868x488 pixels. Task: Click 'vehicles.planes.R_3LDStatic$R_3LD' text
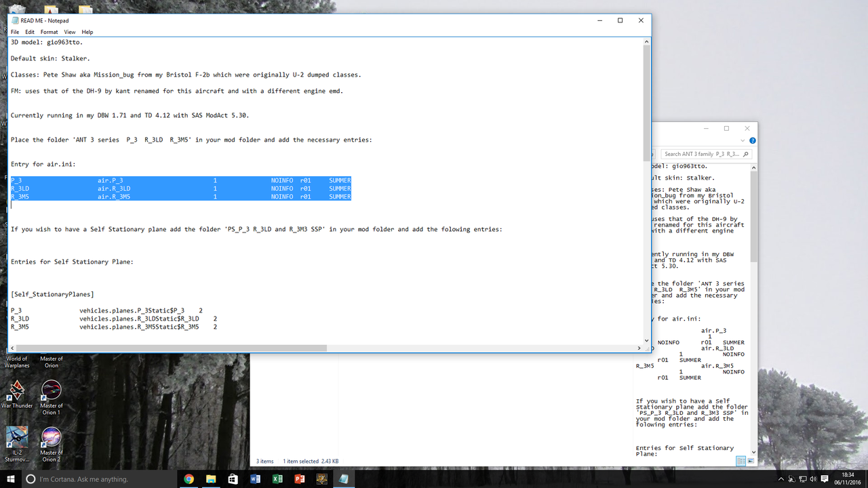(x=139, y=319)
